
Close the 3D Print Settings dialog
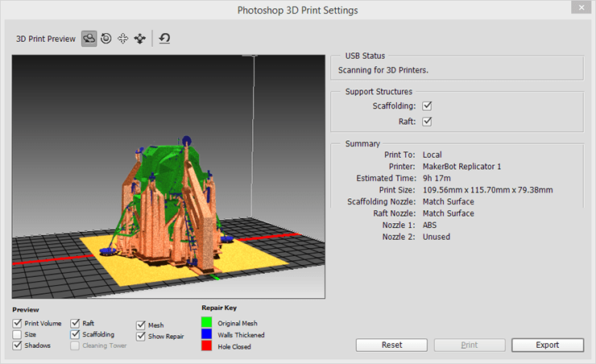[x=582, y=7]
